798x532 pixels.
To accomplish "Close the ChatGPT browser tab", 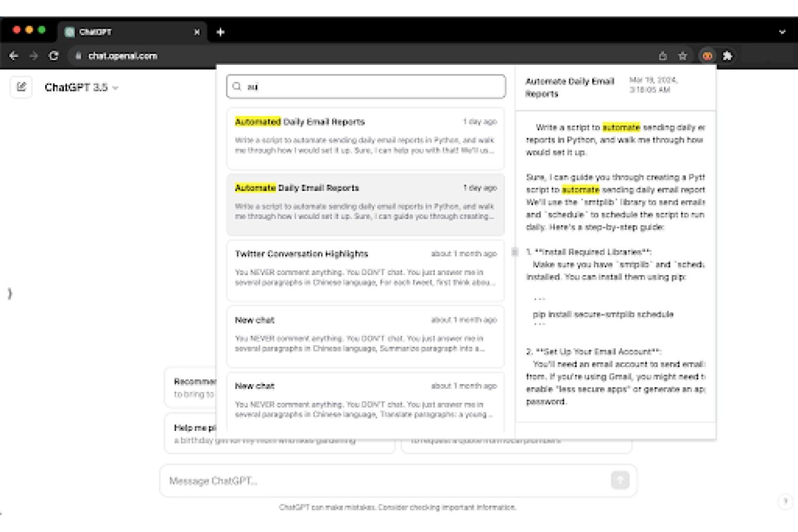I will pyautogui.click(x=197, y=32).
